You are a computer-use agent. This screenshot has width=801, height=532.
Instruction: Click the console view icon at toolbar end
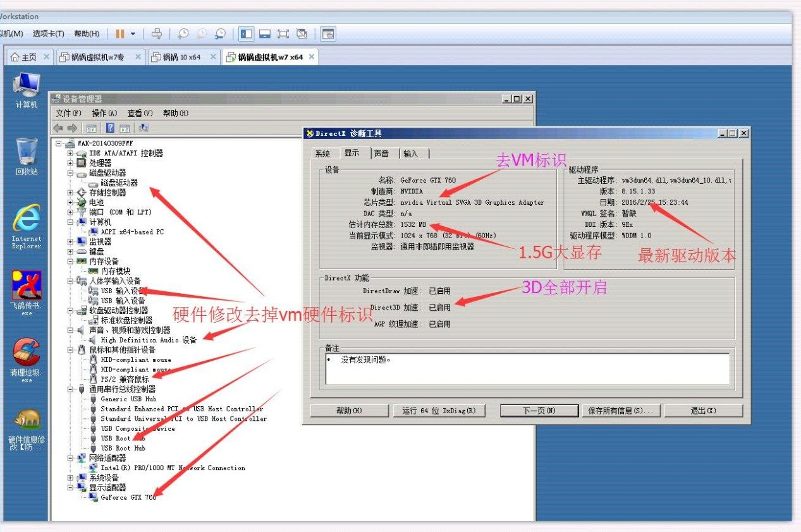coord(327,33)
